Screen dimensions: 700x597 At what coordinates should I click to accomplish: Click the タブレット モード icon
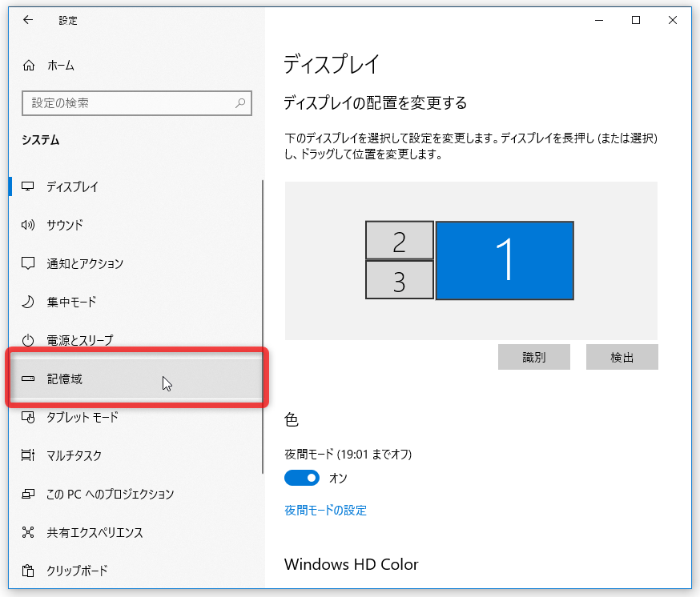tap(28, 417)
